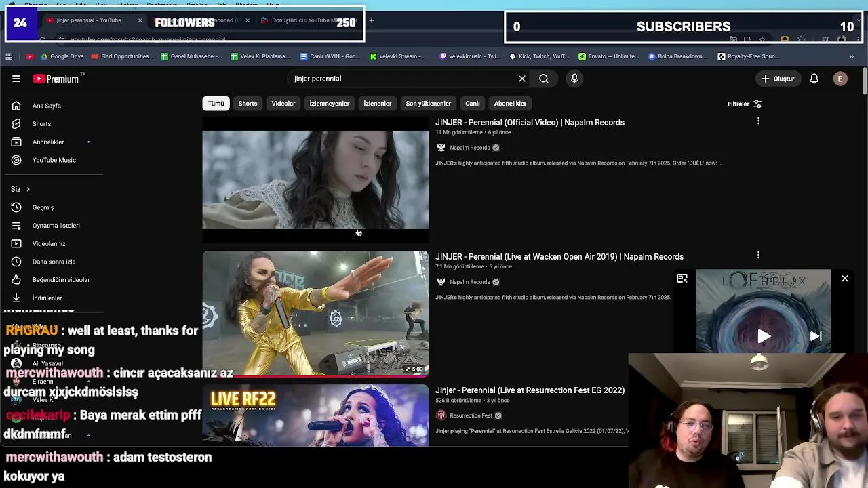Screen dimensions: 868x488
Task: Play the video in miniplayer
Action: tap(764, 336)
